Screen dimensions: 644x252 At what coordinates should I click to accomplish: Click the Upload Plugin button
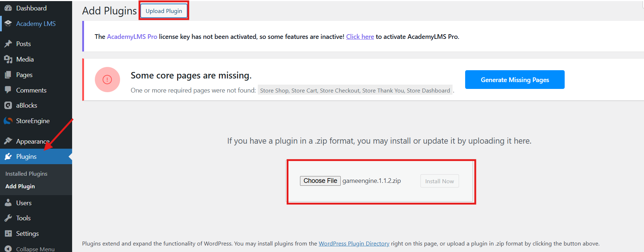[164, 11]
